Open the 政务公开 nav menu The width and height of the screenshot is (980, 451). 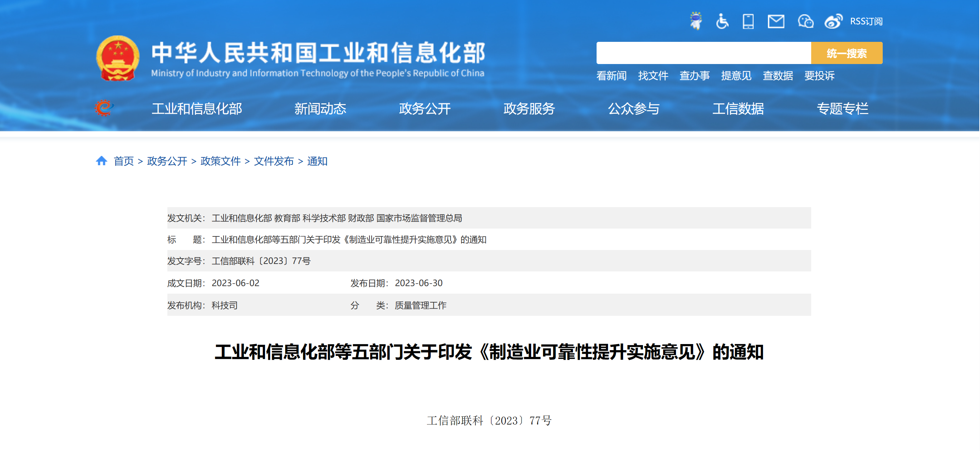pos(425,109)
